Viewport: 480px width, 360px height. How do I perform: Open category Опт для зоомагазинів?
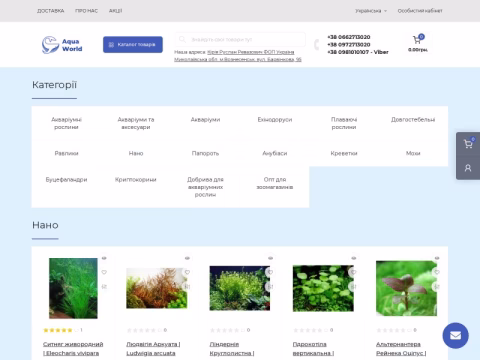point(275,183)
